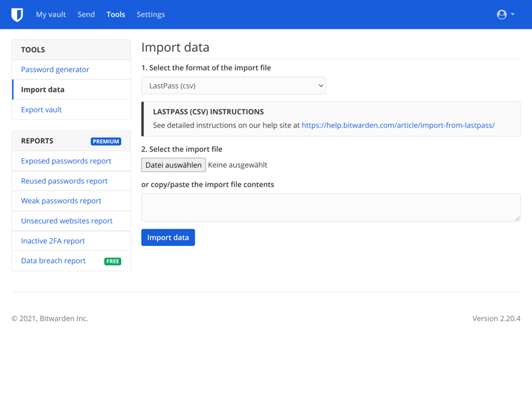Click the Bitwarden shield logo

tap(17, 15)
